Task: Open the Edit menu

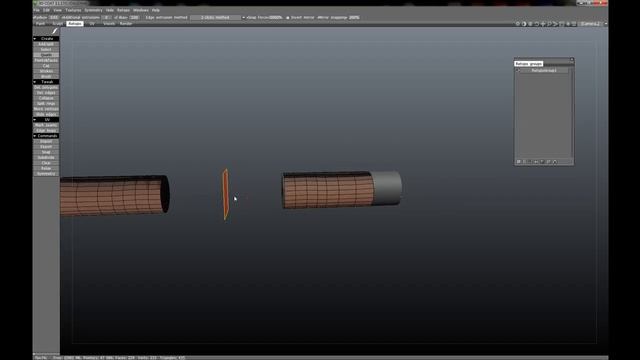Action: point(47,10)
